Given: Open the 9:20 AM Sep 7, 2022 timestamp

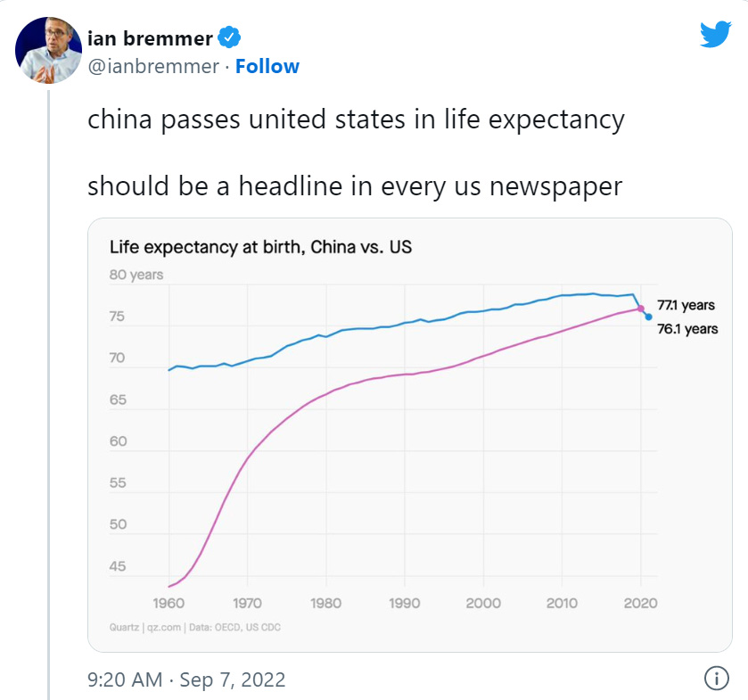Looking at the screenshot, I should pyautogui.click(x=186, y=679).
